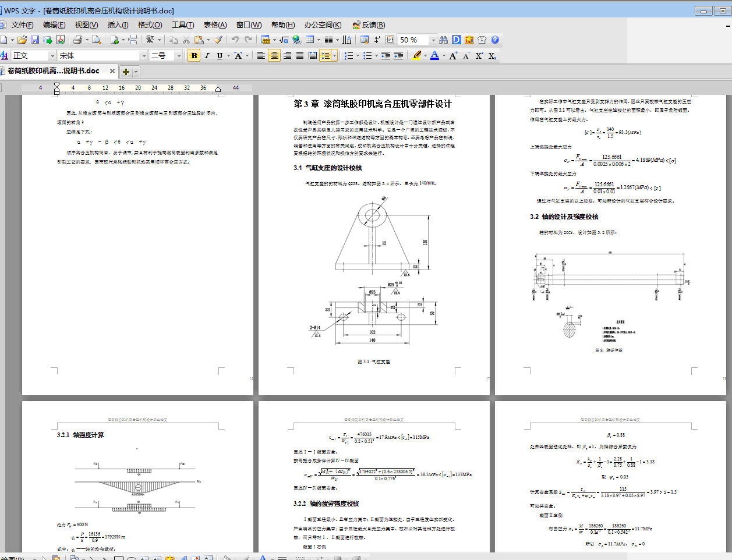Open the 宋体 font dropdown

click(144, 56)
